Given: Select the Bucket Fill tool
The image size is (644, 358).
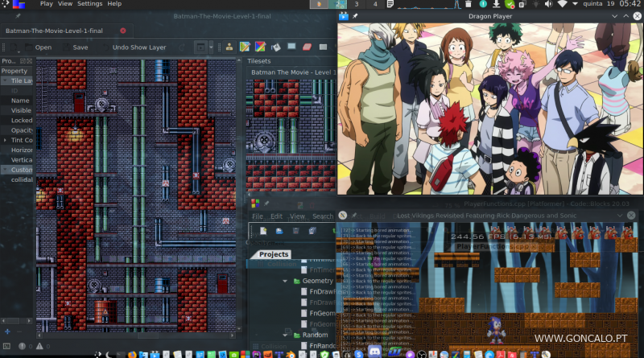Looking at the screenshot, I should point(276,47).
